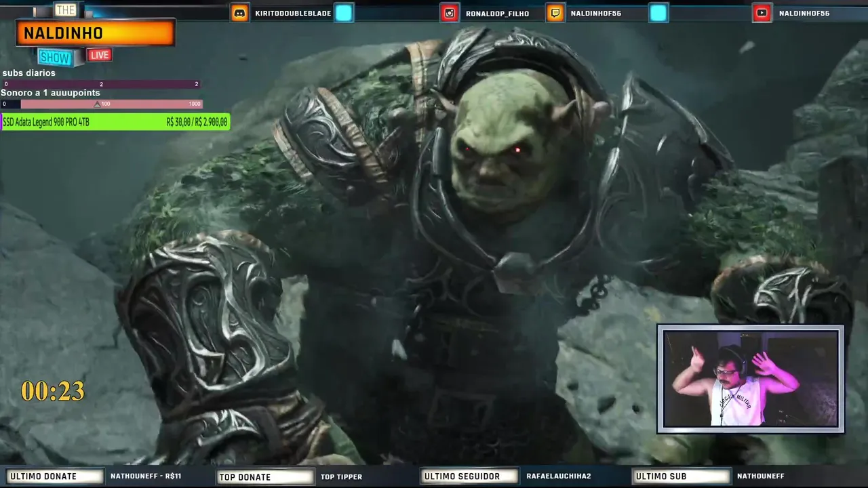This screenshot has height=488, width=868.
Task: Click NALDINHOF56 next to YouTube icon
Action: tap(804, 14)
